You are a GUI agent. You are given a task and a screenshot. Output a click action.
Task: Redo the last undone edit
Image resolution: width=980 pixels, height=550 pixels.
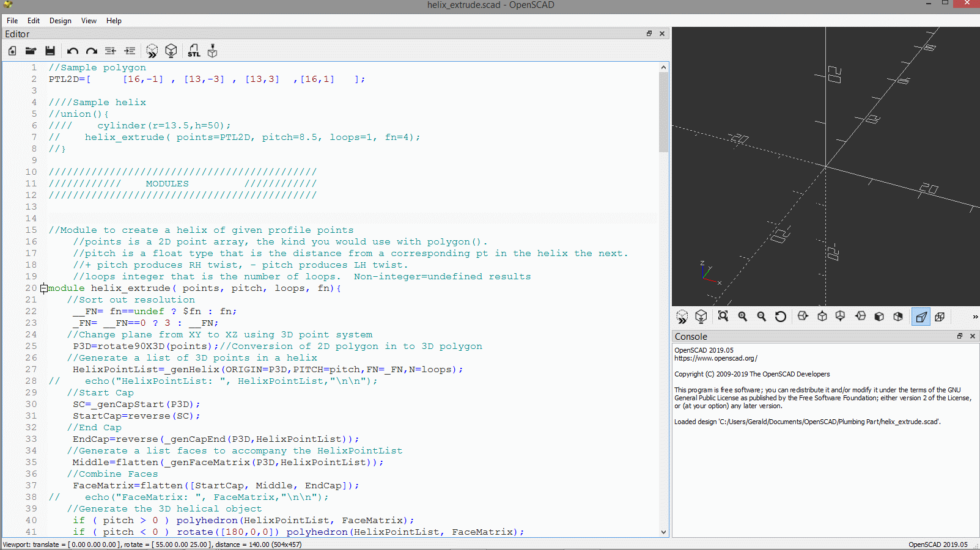92,51
